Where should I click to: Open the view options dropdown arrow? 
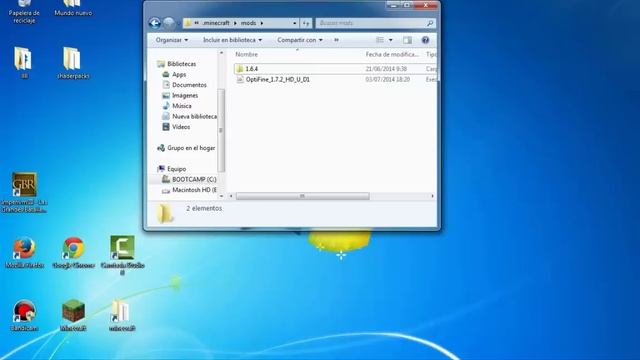[391, 40]
